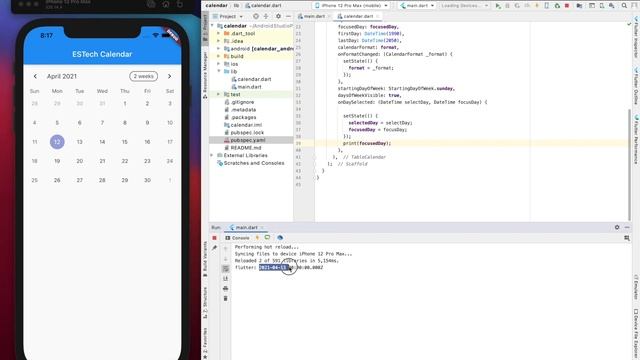This screenshot has width=640, height=360.
Task: Click the green hot restart icon beside Console
Action: (267, 238)
